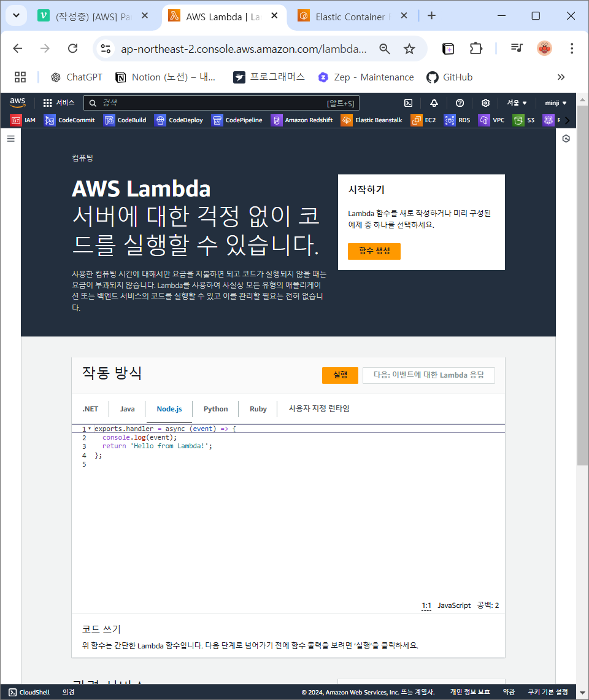
Task: Click the browser address bar URL
Action: tap(244, 49)
